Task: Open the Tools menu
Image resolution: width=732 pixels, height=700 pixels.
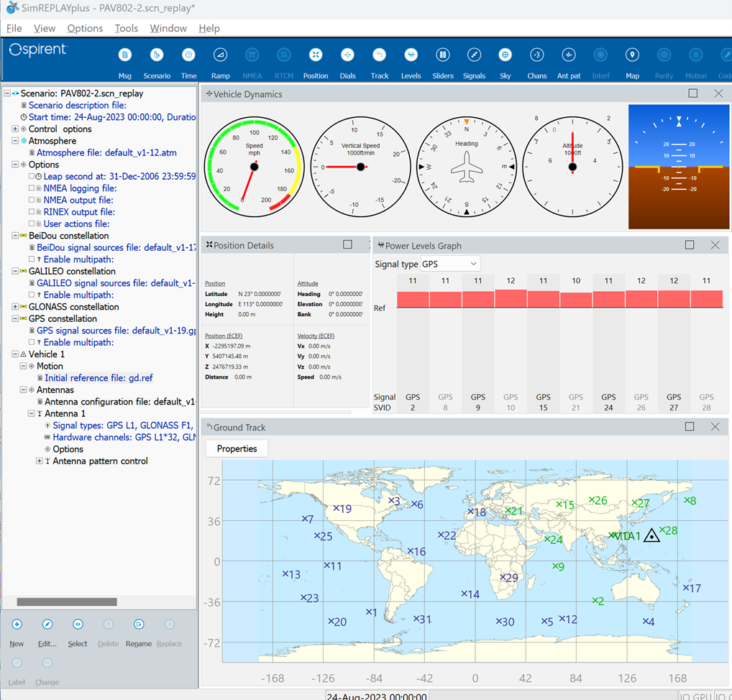Action: [127, 29]
